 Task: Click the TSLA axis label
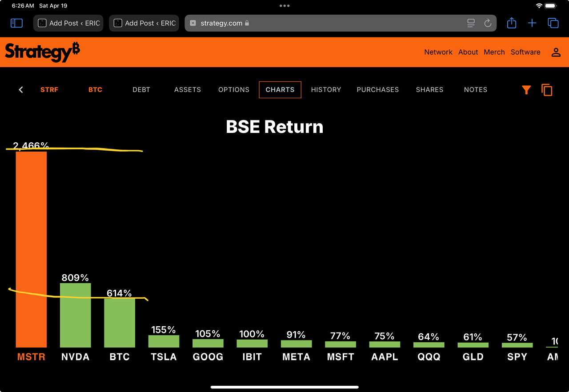pyautogui.click(x=164, y=357)
